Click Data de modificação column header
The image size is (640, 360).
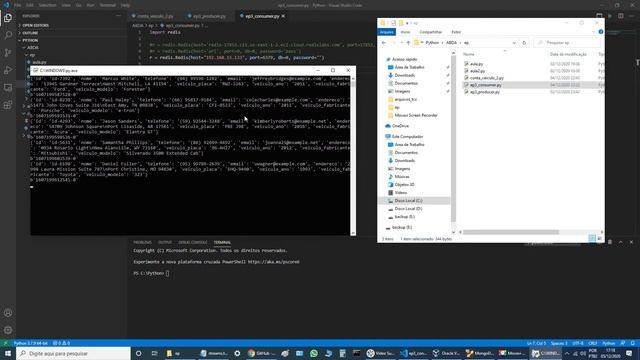[568, 54]
